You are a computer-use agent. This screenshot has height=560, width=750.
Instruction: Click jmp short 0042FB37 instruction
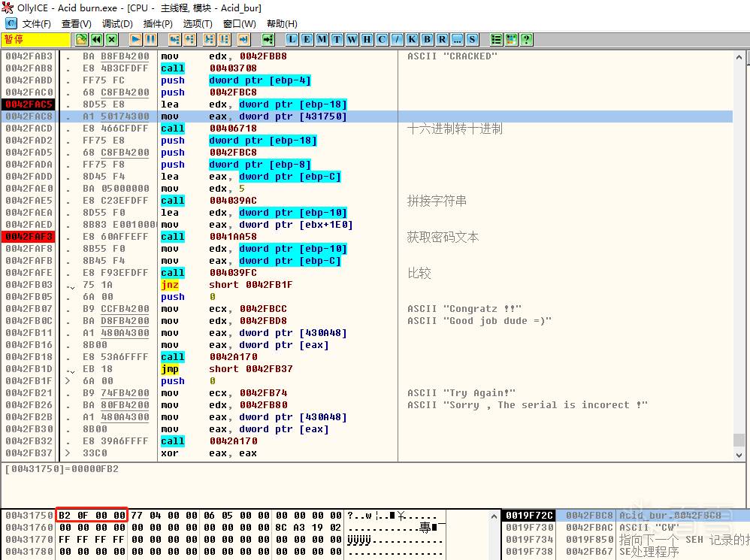(x=226, y=369)
